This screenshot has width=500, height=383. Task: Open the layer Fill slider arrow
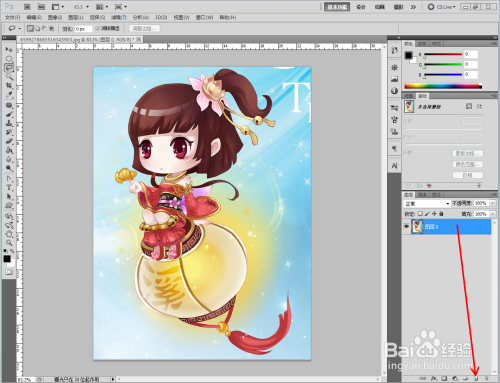point(493,214)
